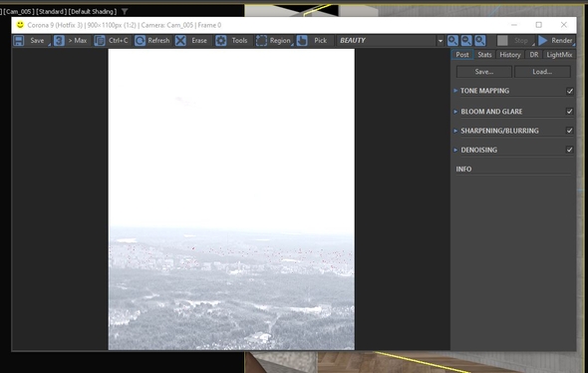The image size is (588, 373).
Task: Switch to the LightMix tab
Action: click(x=559, y=55)
